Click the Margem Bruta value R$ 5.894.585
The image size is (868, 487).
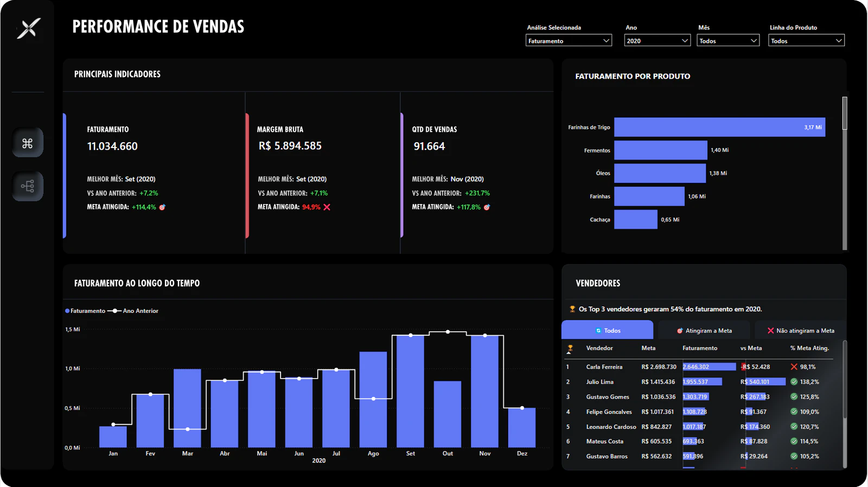pos(290,146)
